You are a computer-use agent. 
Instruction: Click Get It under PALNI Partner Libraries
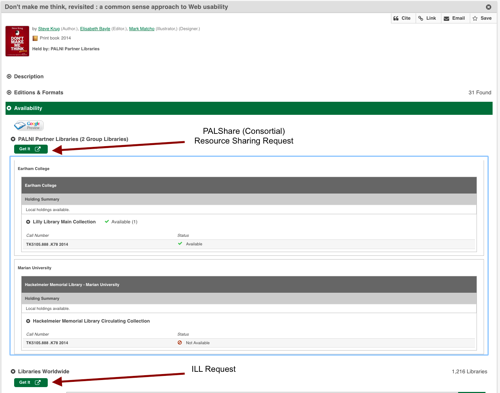click(31, 149)
